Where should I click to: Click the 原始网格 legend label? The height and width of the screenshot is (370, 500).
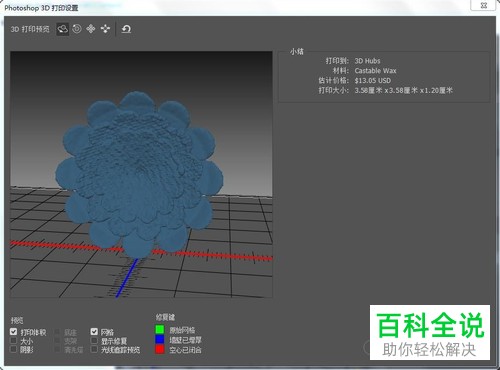pyautogui.click(x=182, y=330)
